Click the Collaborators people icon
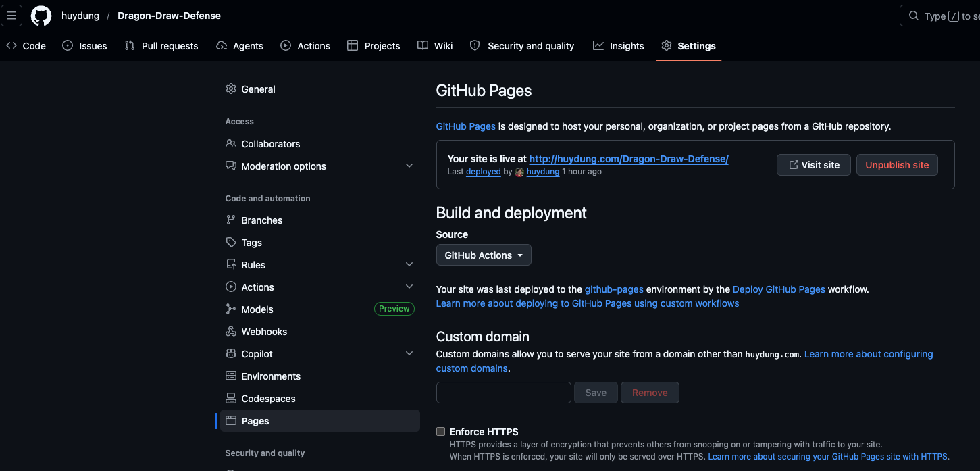Screen dimensions: 980x471 click(231, 143)
